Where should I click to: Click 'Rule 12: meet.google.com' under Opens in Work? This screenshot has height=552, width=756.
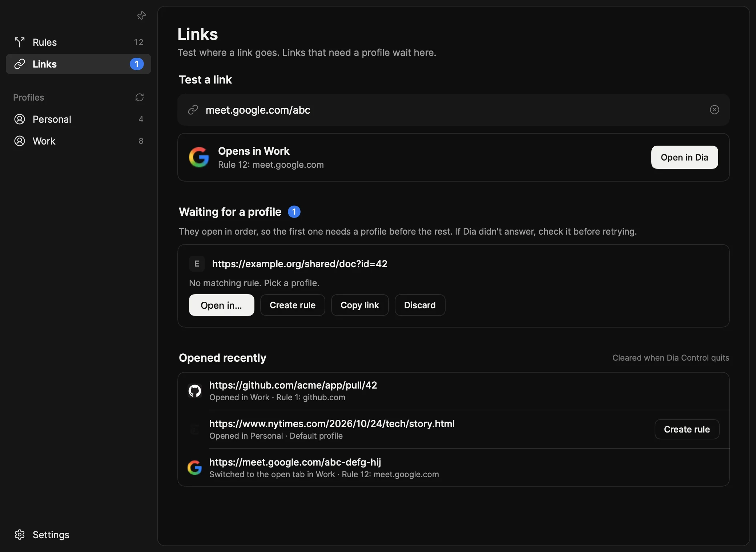tap(271, 165)
